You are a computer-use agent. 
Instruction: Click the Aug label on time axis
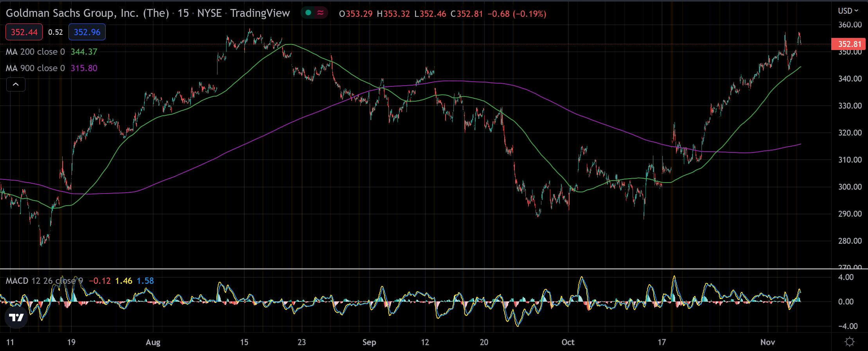(153, 342)
